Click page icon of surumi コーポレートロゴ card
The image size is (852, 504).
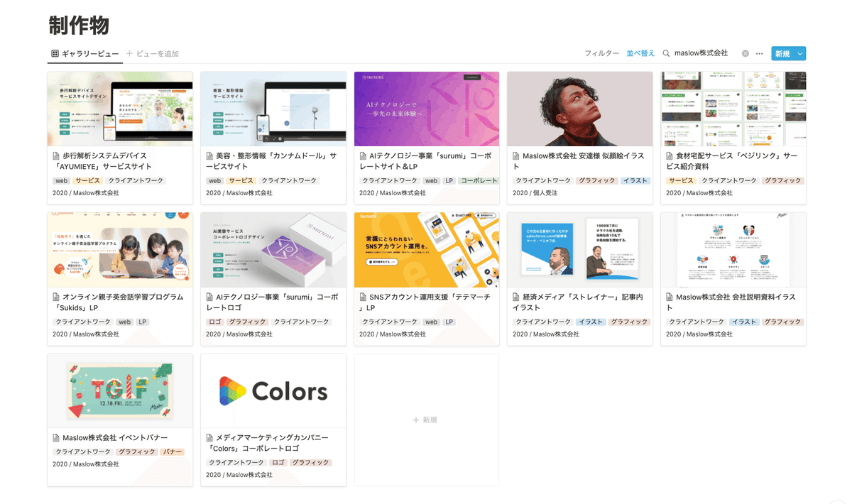tap(210, 297)
